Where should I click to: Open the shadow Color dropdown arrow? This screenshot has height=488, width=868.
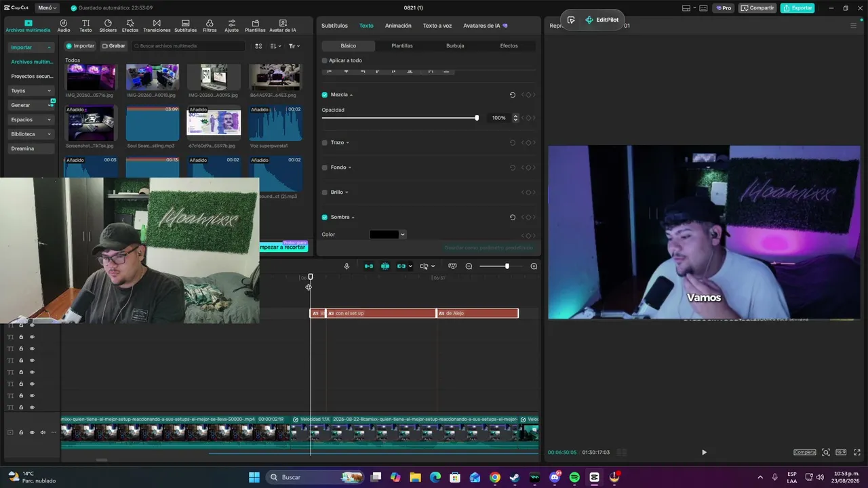click(402, 235)
